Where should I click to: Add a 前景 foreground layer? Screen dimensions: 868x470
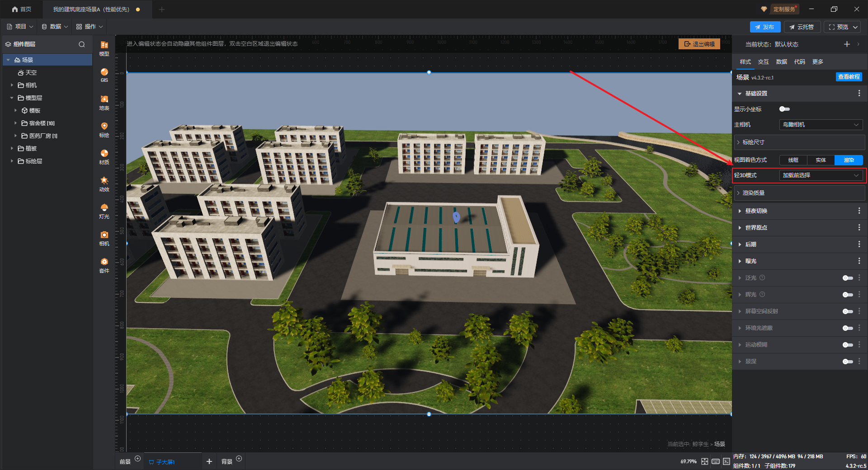[138, 459]
